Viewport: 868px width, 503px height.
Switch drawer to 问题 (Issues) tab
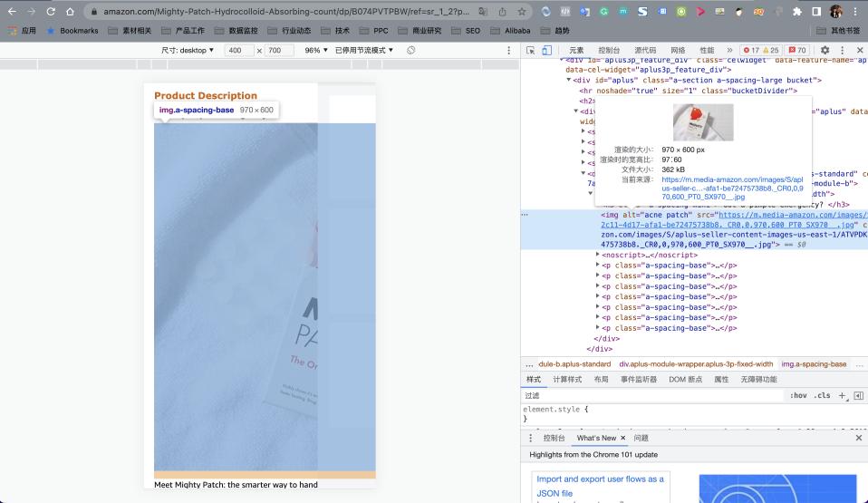[x=641, y=438]
